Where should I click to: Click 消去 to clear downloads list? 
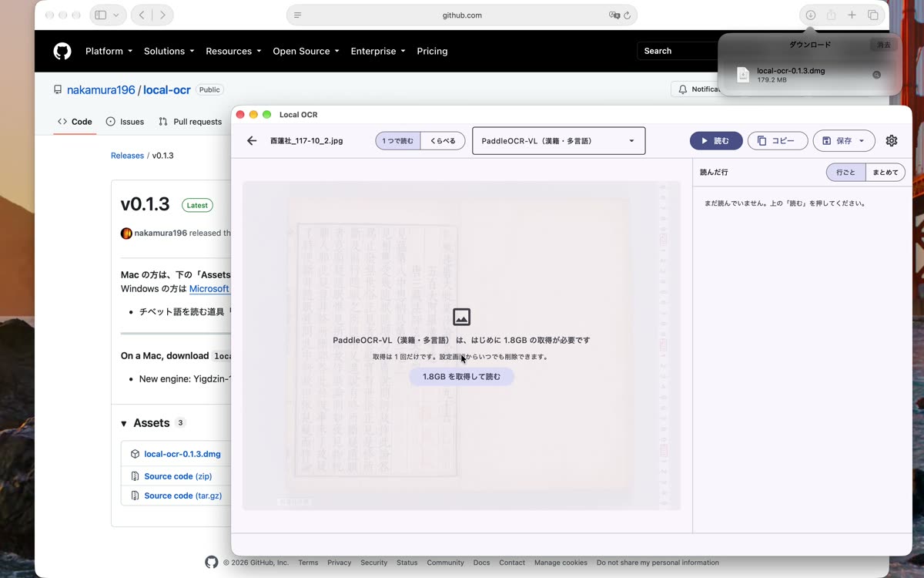tap(883, 45)
